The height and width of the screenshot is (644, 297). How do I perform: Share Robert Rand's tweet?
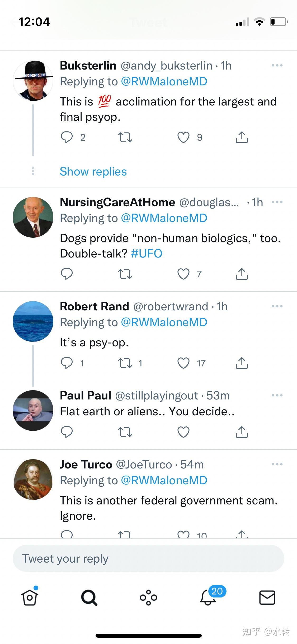(242, 363)
